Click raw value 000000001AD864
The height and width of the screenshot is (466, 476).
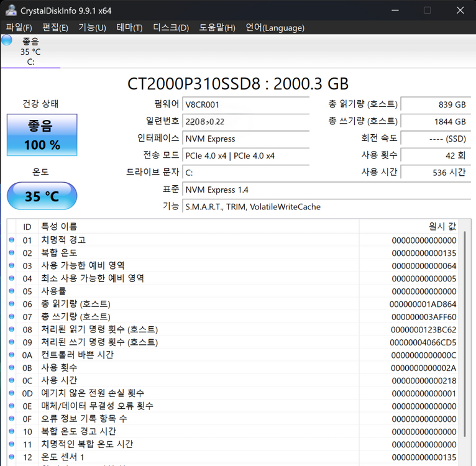[x=423, y=304]
